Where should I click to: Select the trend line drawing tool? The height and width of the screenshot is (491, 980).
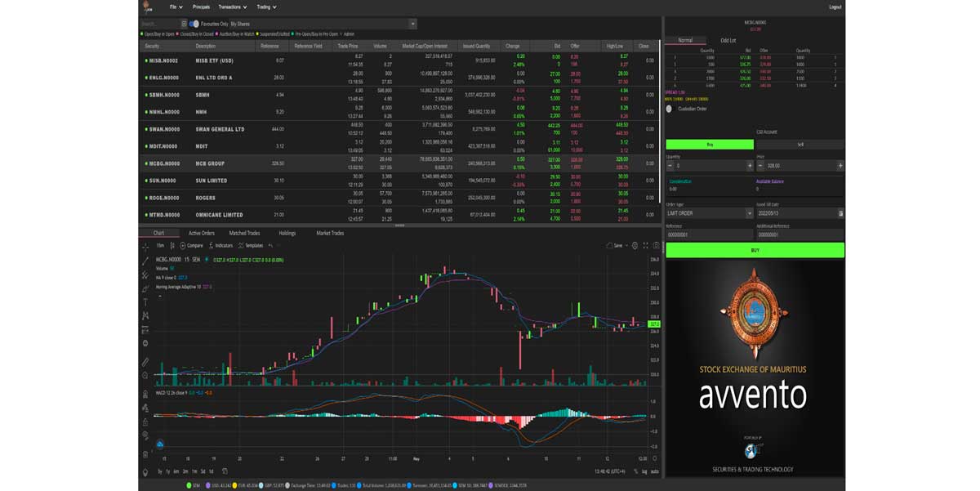pyautogui.click(x=145, y=261)
